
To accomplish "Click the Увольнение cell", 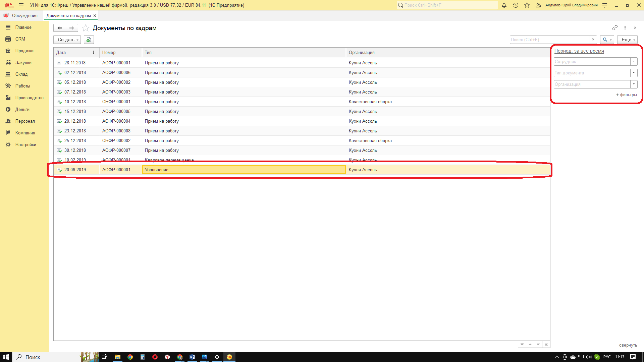I will 244,170.
